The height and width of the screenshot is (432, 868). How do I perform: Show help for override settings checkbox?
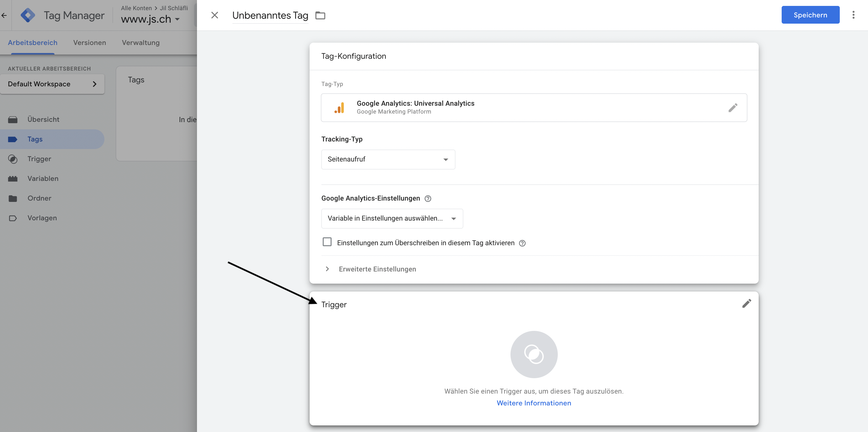[x=522, y=243]
